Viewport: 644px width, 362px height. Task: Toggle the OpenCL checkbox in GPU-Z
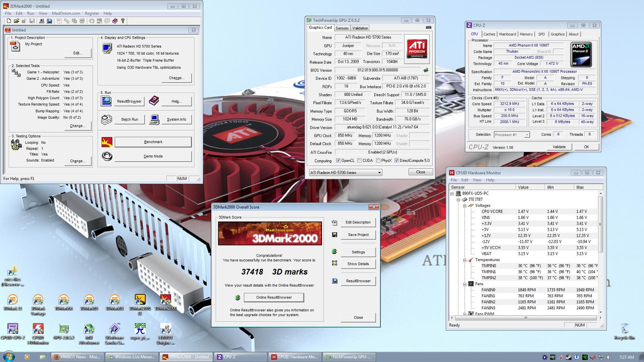tap(338, 161)
